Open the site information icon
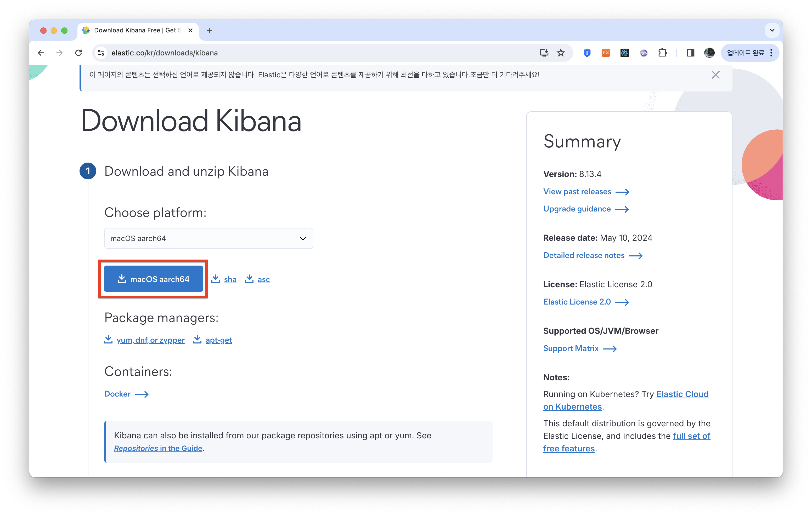 pyautogui.click(x=101, y=53)
